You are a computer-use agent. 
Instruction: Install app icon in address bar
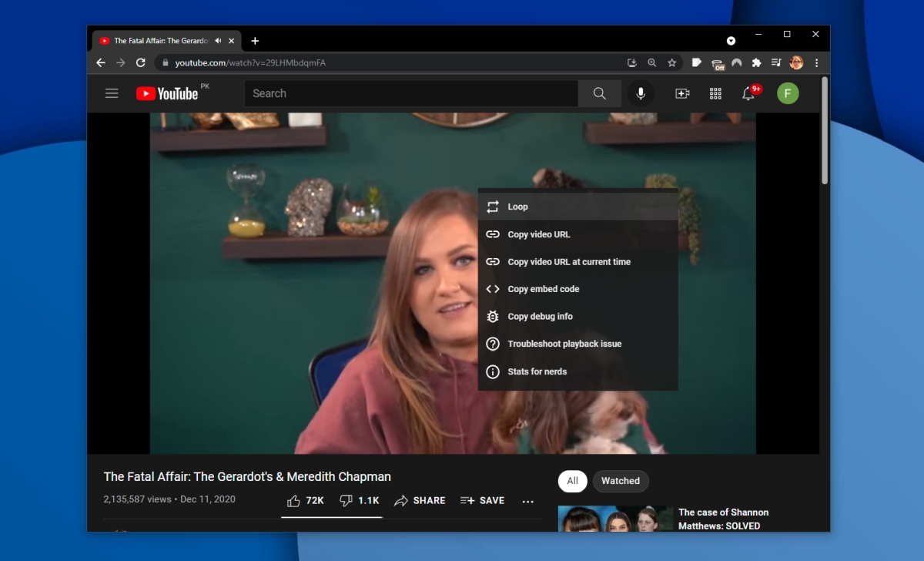pyautogui.click(x=632, y=62)
